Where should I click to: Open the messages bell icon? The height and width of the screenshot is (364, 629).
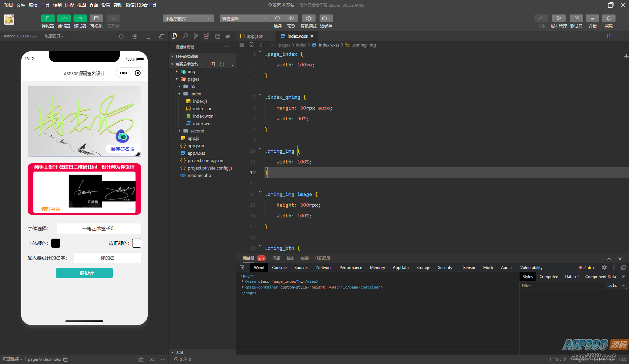click(609, 18)
